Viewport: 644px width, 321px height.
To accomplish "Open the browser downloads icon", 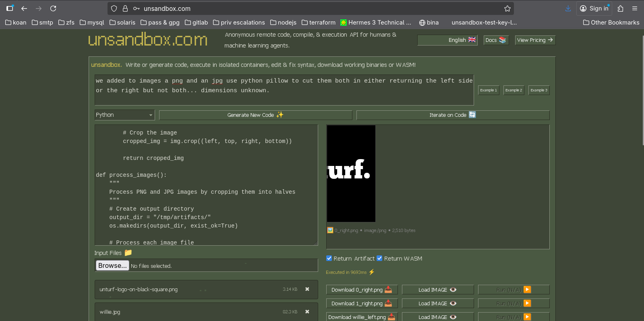I will pyautogui.click(x=568, y=8).
